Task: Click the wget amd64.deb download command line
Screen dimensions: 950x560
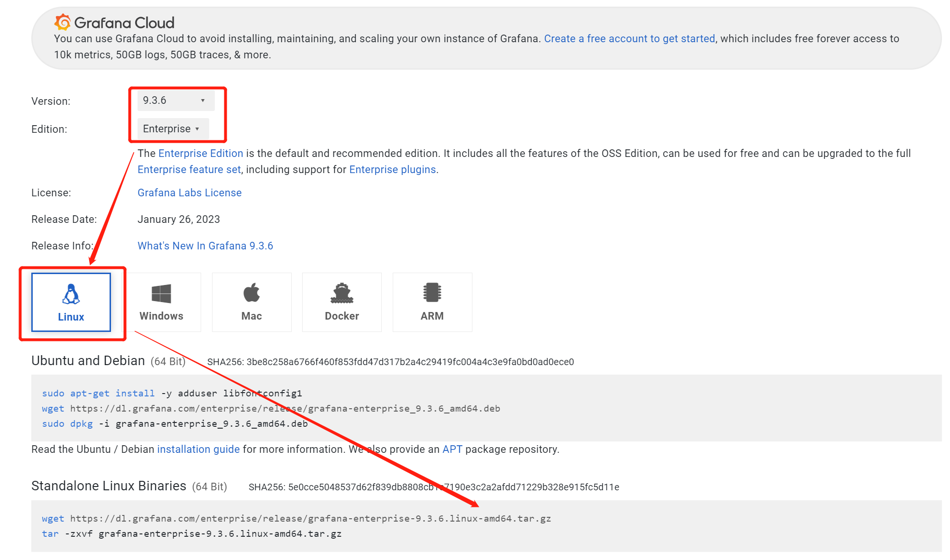Action: 271,409
